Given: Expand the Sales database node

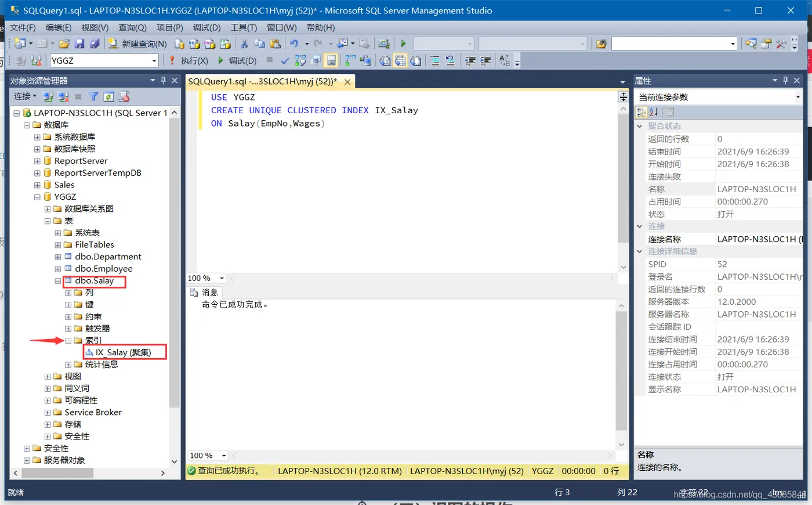Looking at the screenshot, I should pos(37,185).
